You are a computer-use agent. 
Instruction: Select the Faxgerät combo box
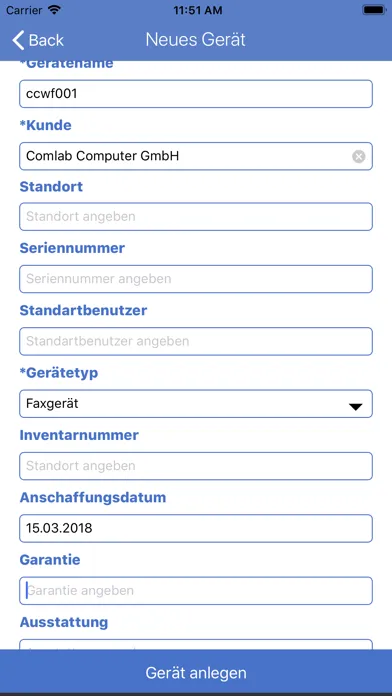(x=196, y=404)
